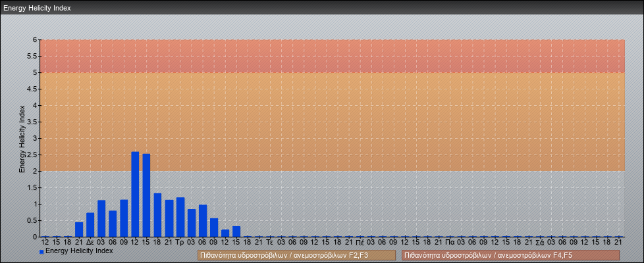Image resolution: width=644 pixels, height=263 pixels.
Task: Select the tallest bar in the chart
Action: click(x=135, y=194)
